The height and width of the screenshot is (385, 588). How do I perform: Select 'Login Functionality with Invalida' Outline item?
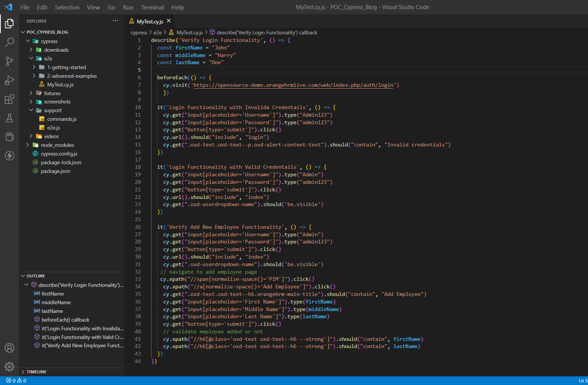(x=83, y=328)
